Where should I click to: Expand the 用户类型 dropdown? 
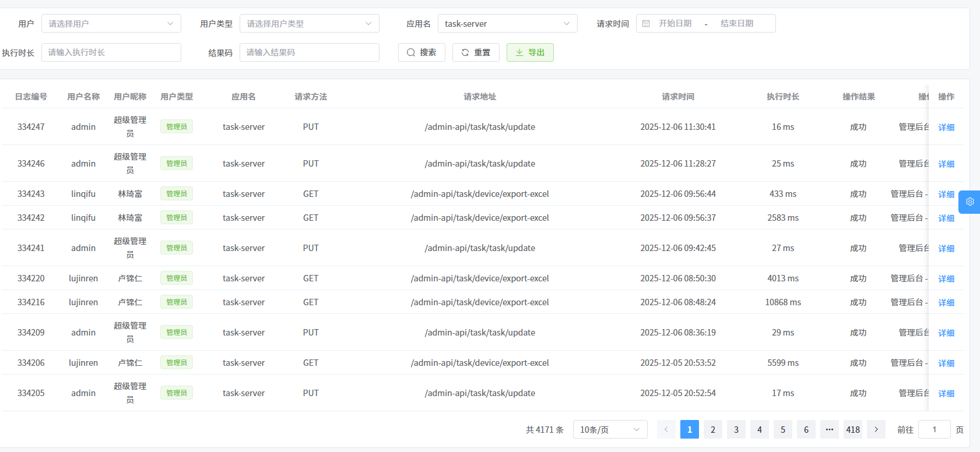[309, 24]
